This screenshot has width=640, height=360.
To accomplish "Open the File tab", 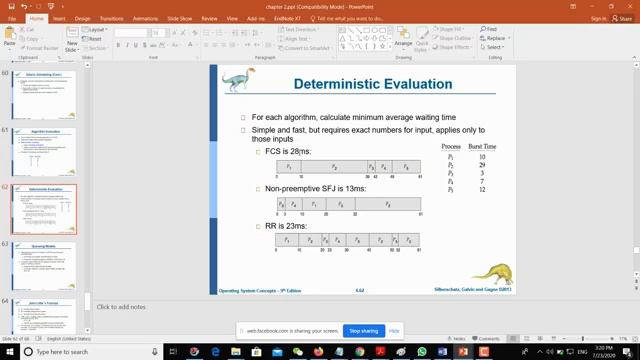I will (x=12, y=19).
